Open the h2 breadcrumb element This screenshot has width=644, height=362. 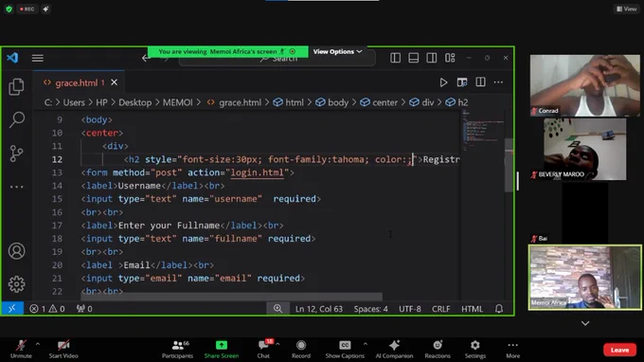pos(457,102)
